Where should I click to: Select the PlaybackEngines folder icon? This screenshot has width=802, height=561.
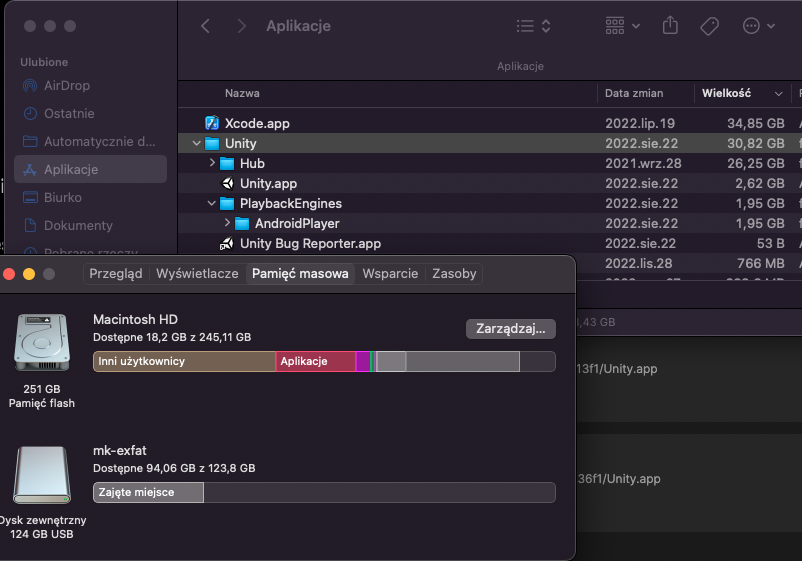[227, 204]
